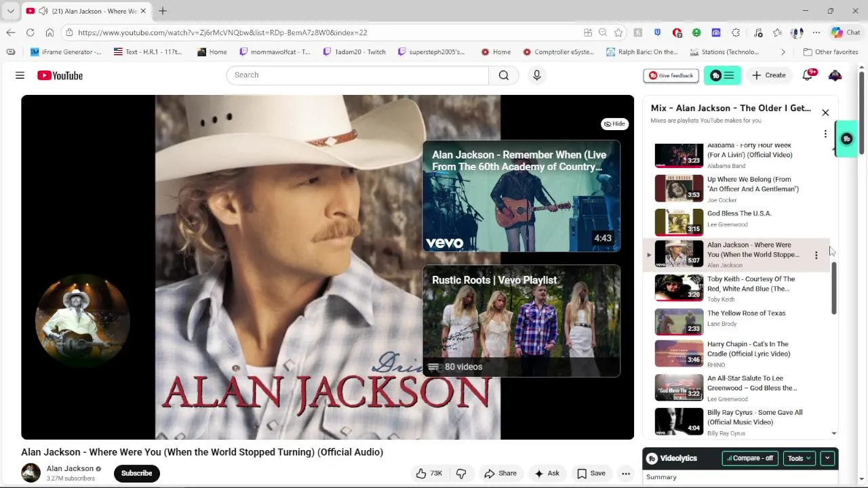Image resolution: width=868 pixels, height=488 pixels.
Task: Go back in browser history
Action: [x=10, y=33]
